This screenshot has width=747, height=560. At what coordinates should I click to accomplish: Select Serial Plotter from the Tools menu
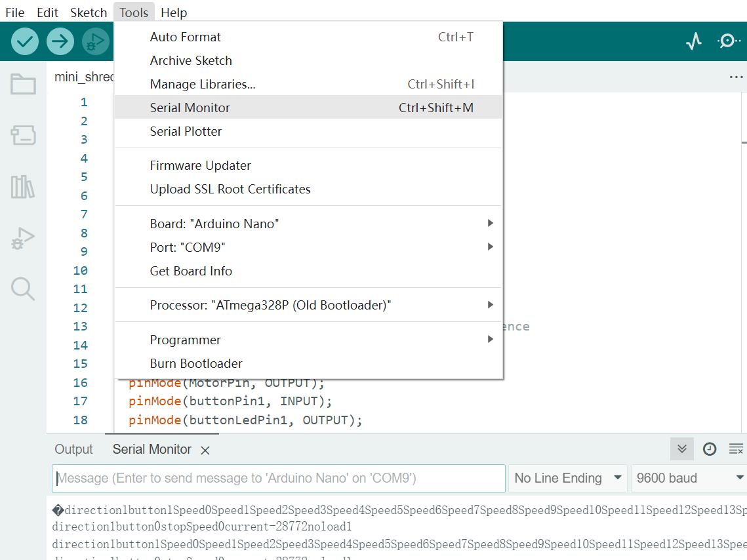[x=186, y=131]
